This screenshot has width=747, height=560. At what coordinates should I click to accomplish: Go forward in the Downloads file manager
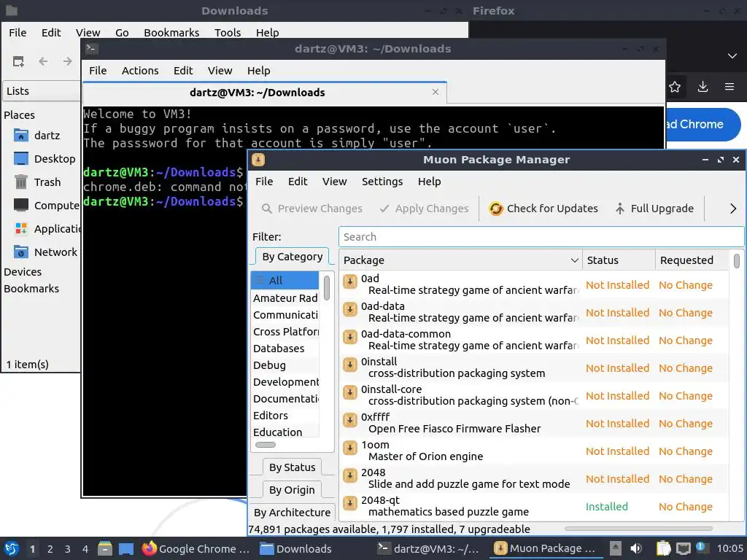68,61
